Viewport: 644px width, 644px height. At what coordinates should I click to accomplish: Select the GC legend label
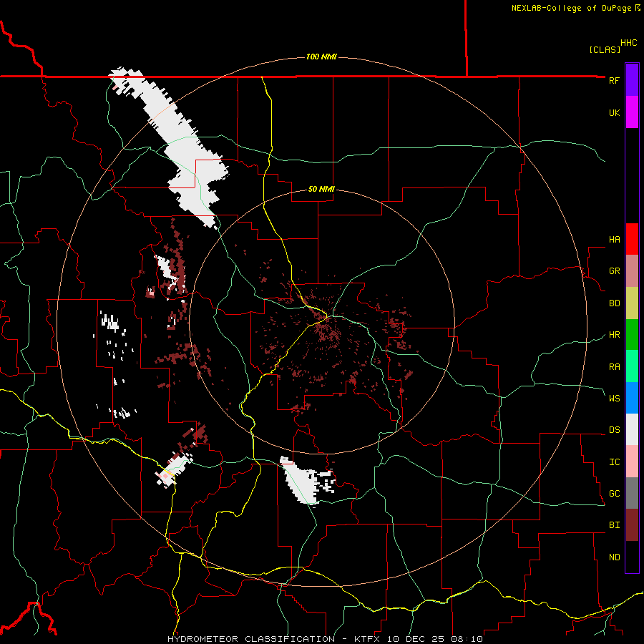[614, 494]
